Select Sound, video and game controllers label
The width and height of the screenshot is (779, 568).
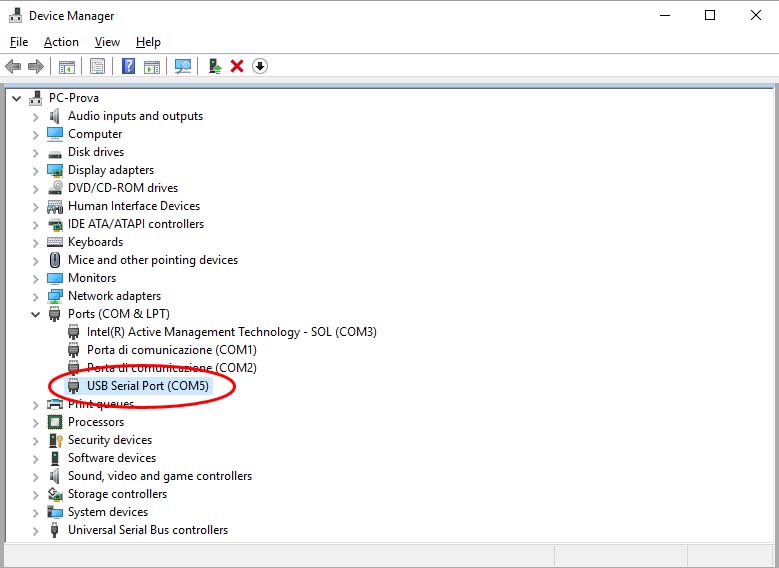coord(159,476)
